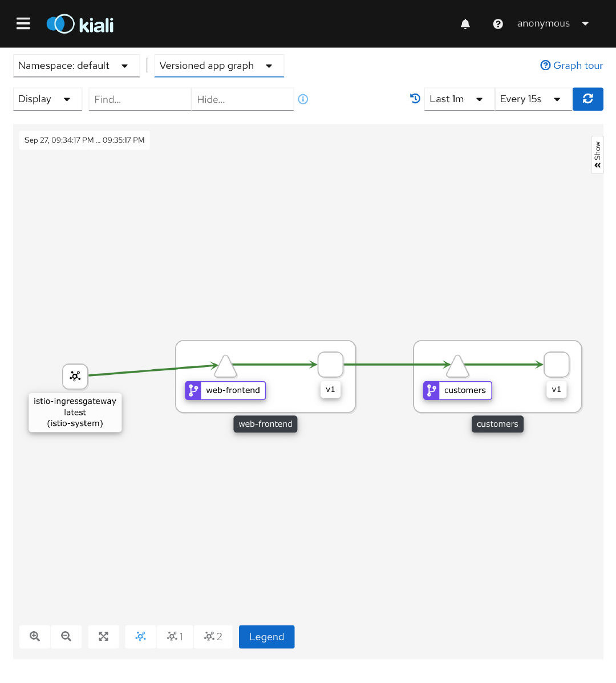This screenshot has width=616, height=683.
Task: Open the Every 15s refresh interval dropdown
Action: 532,99
